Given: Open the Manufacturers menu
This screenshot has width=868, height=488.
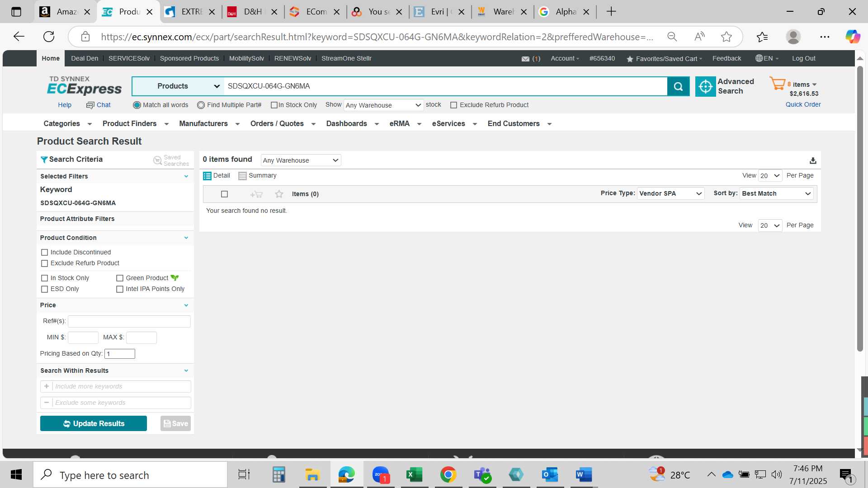Looking at the screenshot, I should click(209, 124).
